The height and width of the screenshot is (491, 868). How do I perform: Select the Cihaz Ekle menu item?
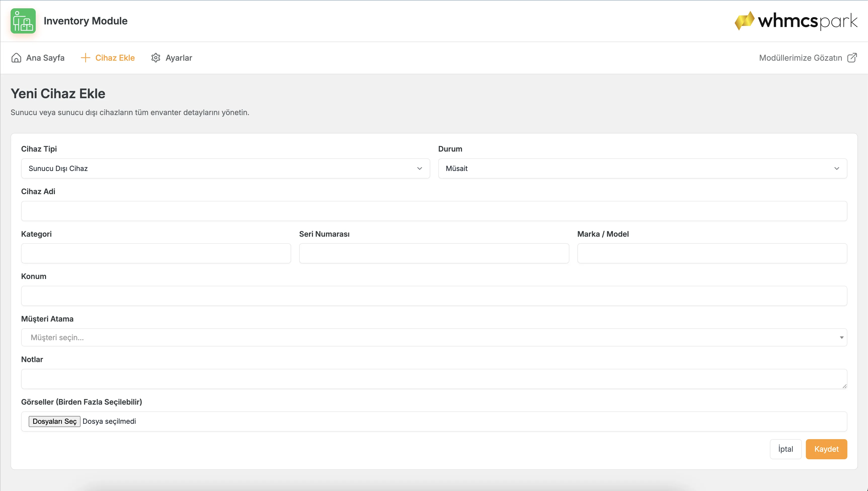coord(107,58)
